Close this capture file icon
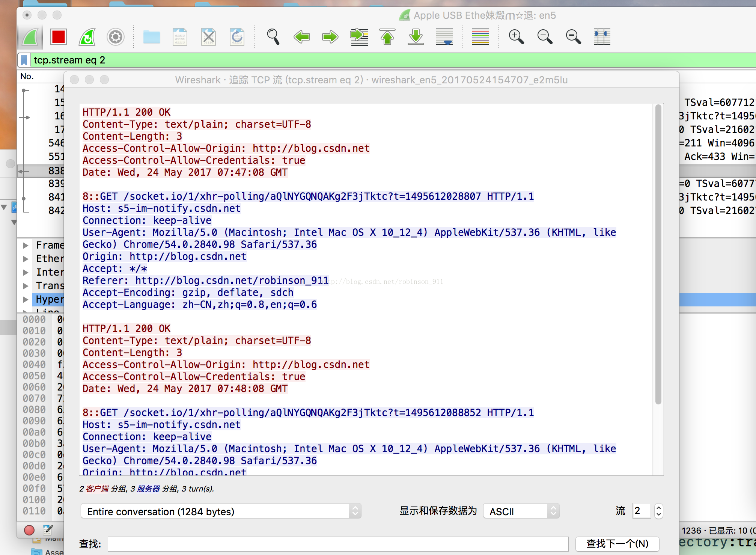Image resolution: width=756 pixels, height=555 pixels. click(x=208, y=37)
